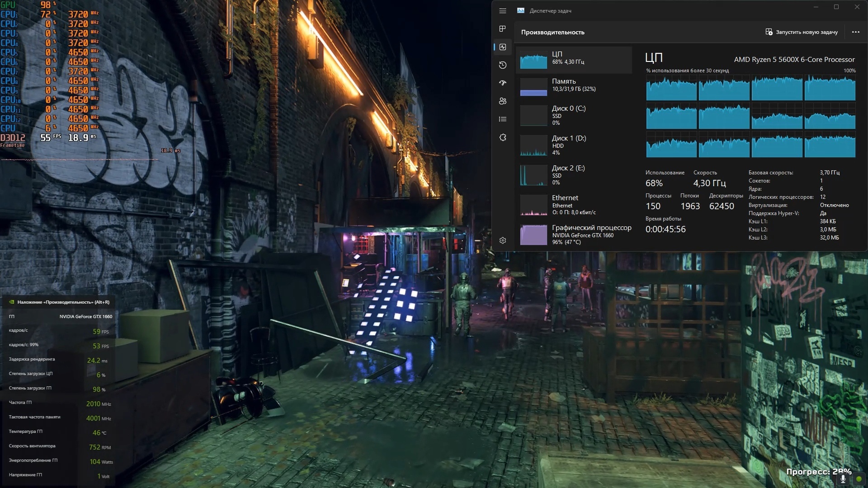Select Диск 1 (D:) HDD entry

(574, 145)
